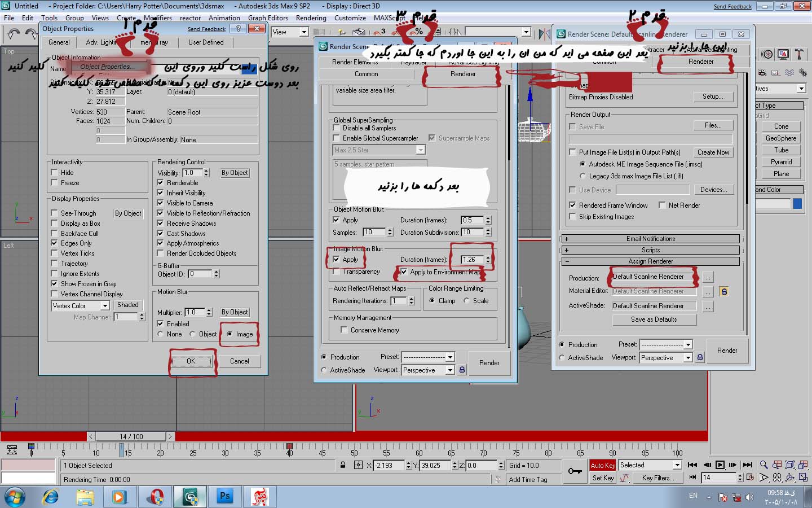Click the Key Filters... button
The width and height of the screenshot is (812, 508).
[x=657, y=478]
